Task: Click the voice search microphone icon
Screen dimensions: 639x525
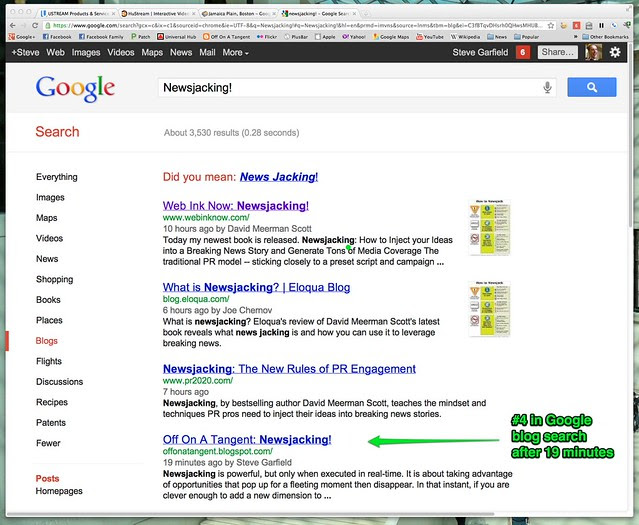Action: [x=547, y=87]
